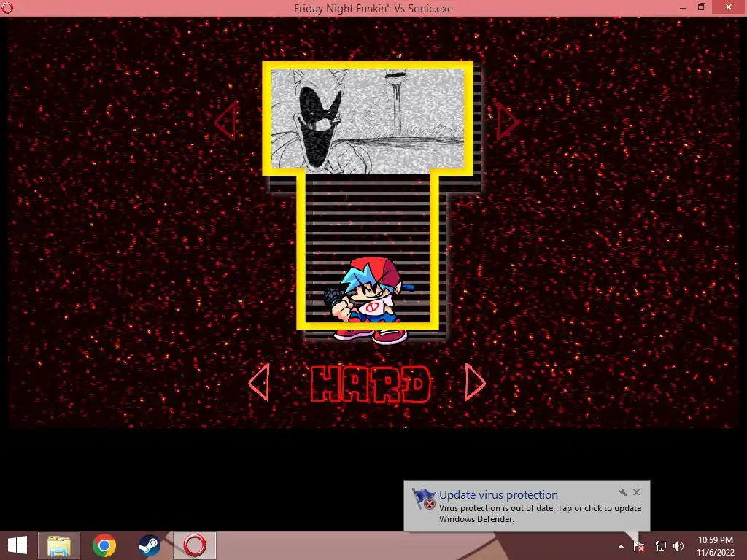Click the game window icon in title bar
This screenshot has height=560, width=747.
point(7,7)
